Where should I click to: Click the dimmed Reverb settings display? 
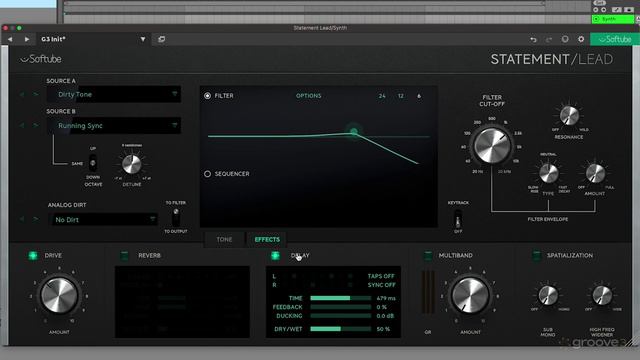coord(182,302)
